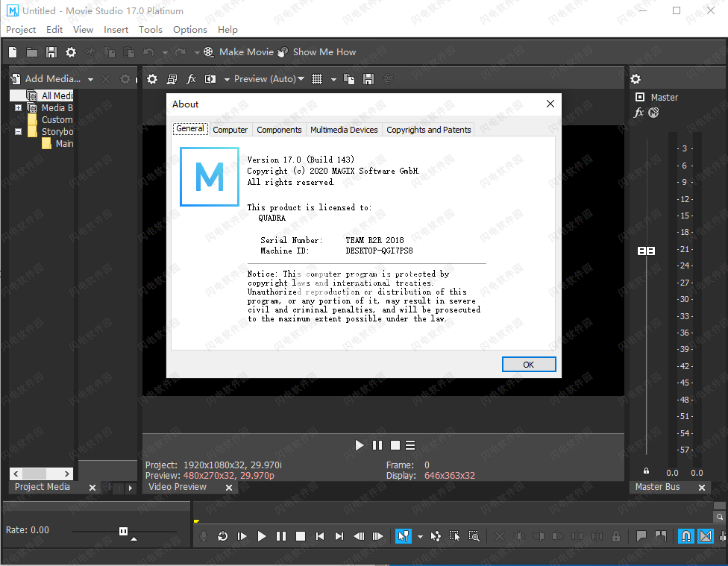
Task: Stop in the Video Preview transport
Action: pyautogui.click(x=395, y=445)
